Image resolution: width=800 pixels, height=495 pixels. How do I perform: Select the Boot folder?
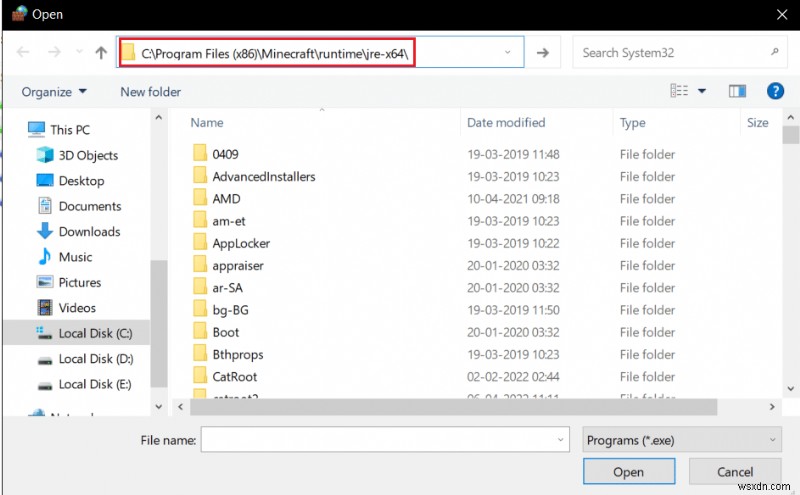[x=226, y=332]
